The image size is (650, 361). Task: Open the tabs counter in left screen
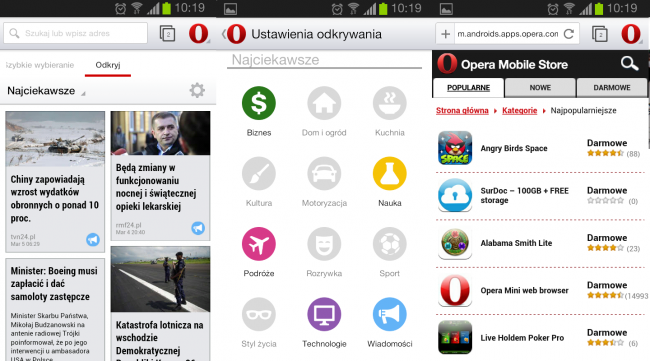[167, 34]
